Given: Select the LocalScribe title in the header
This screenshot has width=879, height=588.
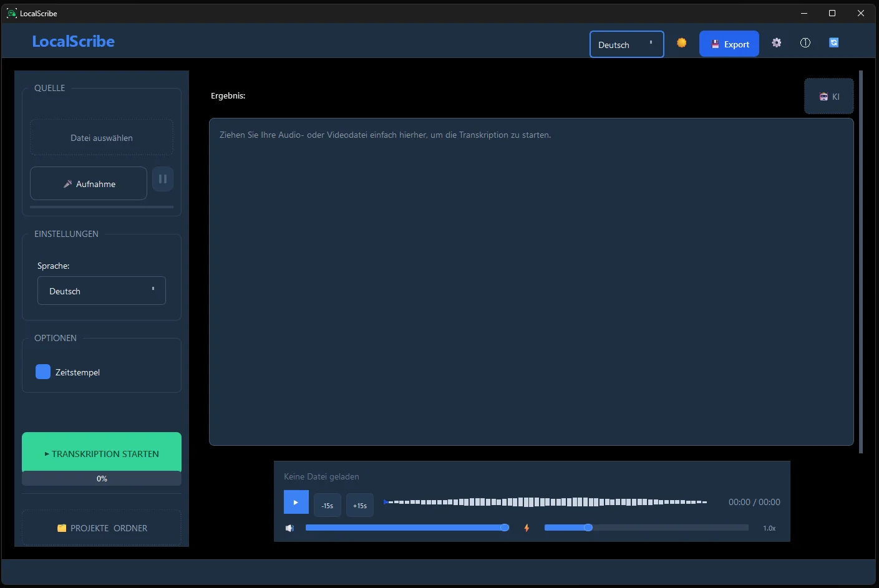Looking at the screenshot, I should [x=73, y=41].
